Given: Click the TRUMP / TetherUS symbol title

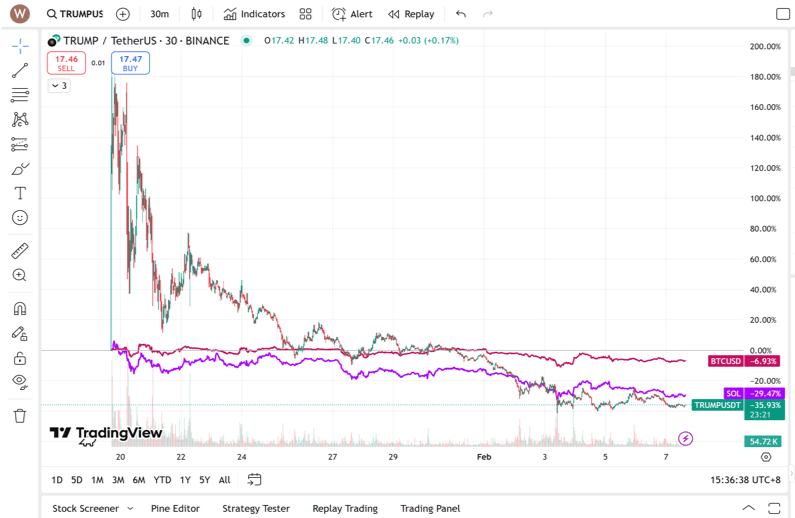Looking at the screenshot, I should pyautogui.click(x=146, y=41).
